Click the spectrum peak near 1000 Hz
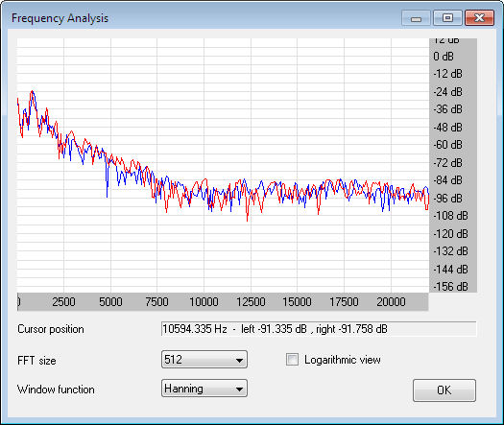504x425 pixels. [x=33, y=92]
